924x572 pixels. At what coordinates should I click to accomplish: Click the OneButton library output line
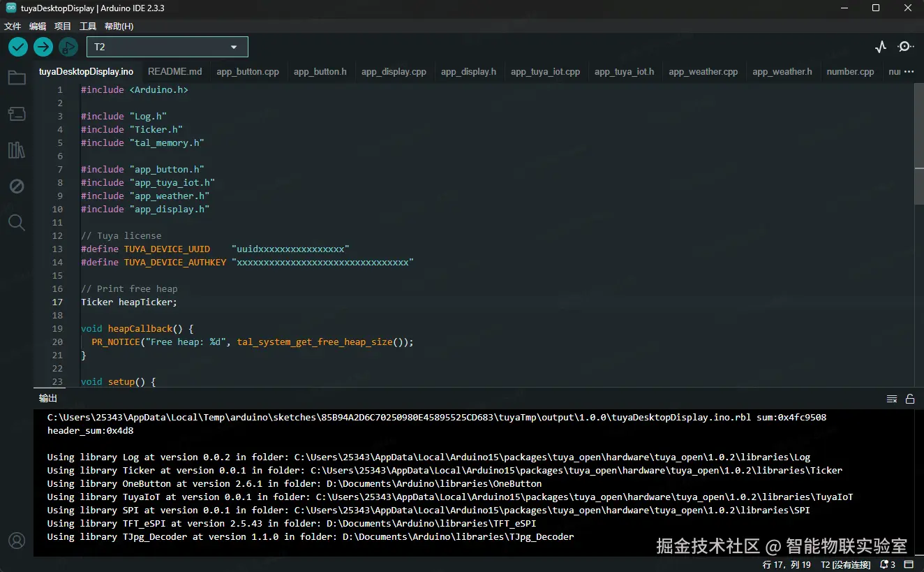point(295,483)
